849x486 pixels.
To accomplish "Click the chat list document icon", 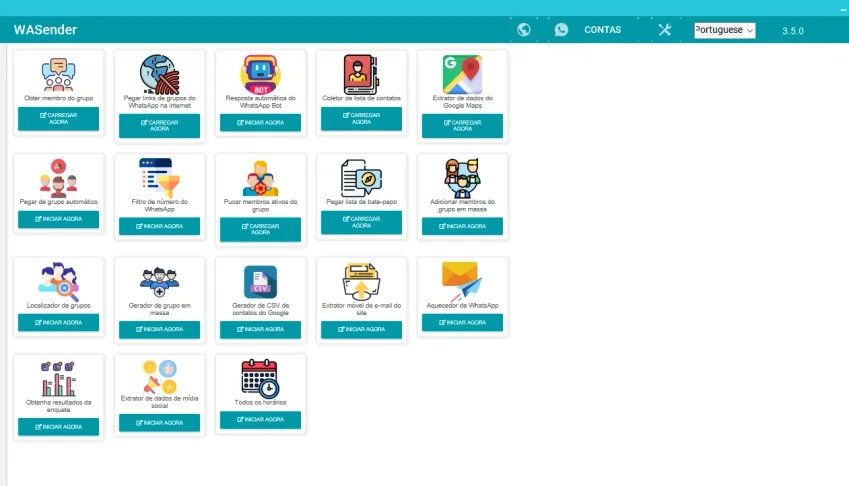I will [x=361, y=178].
